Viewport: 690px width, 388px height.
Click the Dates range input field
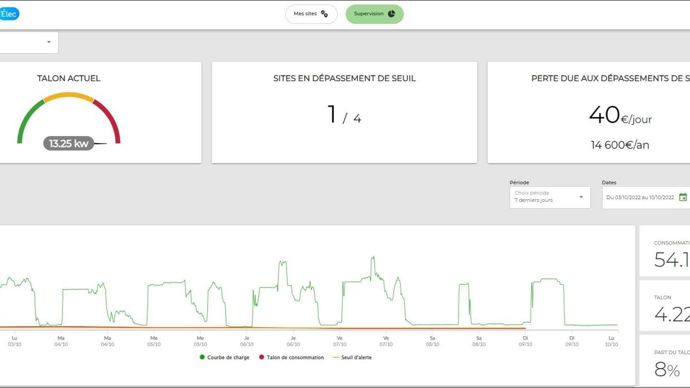click(x=646, y=197)
